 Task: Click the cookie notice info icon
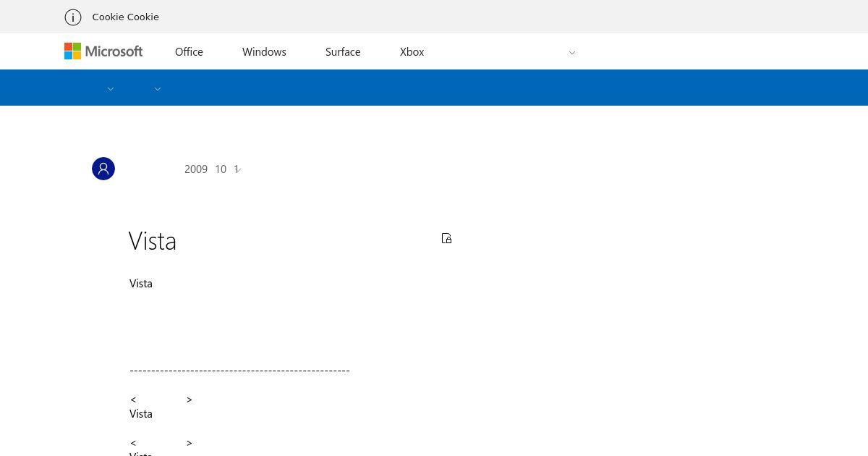coord(73,17)
